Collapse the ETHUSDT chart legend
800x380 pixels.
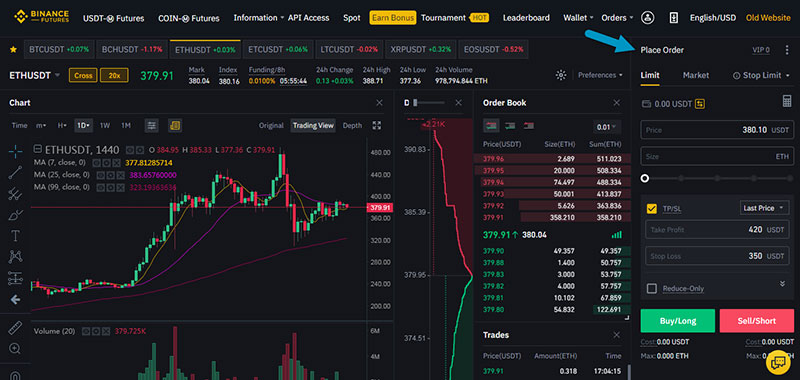37,149
